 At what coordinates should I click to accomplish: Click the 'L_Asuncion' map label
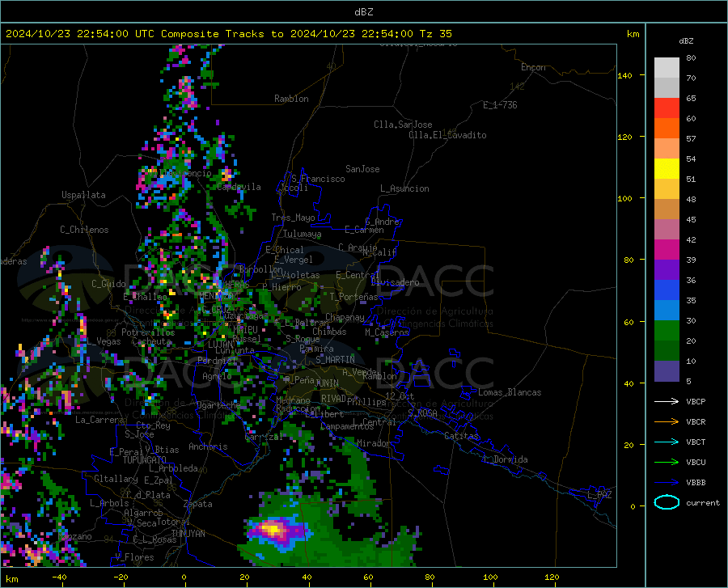pyautogui.click(x=404, y=188)
